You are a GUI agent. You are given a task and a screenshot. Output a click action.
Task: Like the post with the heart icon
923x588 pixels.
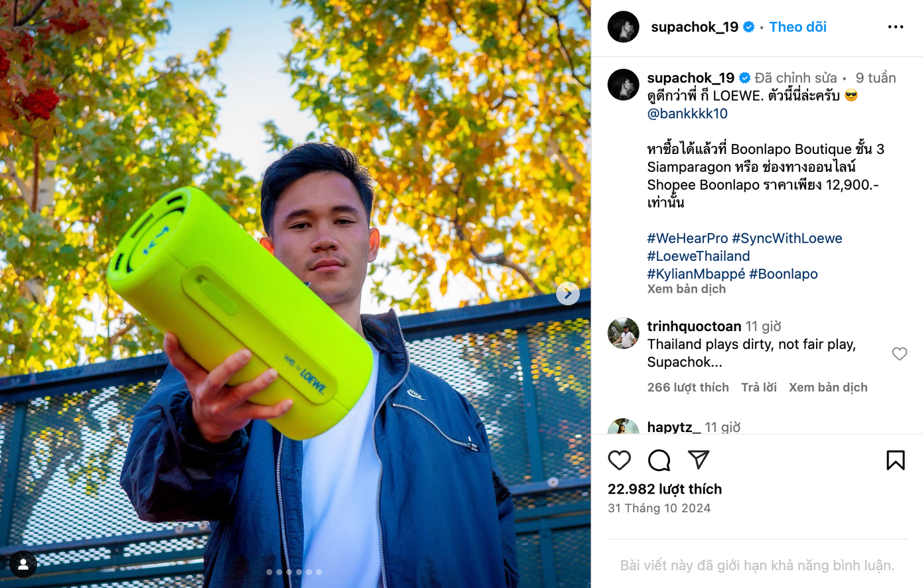pos(619,460)
